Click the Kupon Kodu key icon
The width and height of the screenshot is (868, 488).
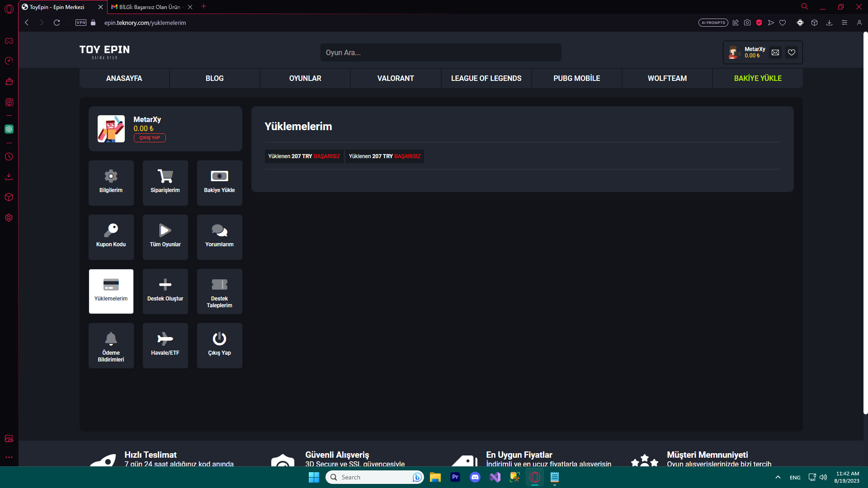[x=111, y=230]
